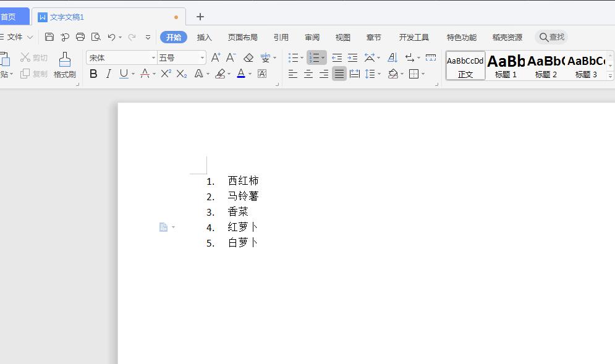Image resolution: width=615 pixels, height=364 pixels.
Task: Open the quick access toolbar customize dropdown
Action: (x=148, y=37)
